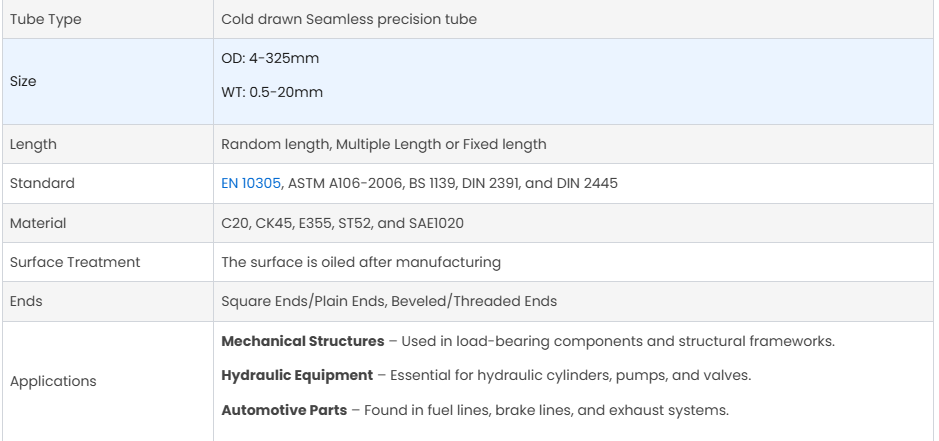This screenshot has width=939, height=441.
Task: Click the Surface Treatment row label
Action: click(74, 262)
